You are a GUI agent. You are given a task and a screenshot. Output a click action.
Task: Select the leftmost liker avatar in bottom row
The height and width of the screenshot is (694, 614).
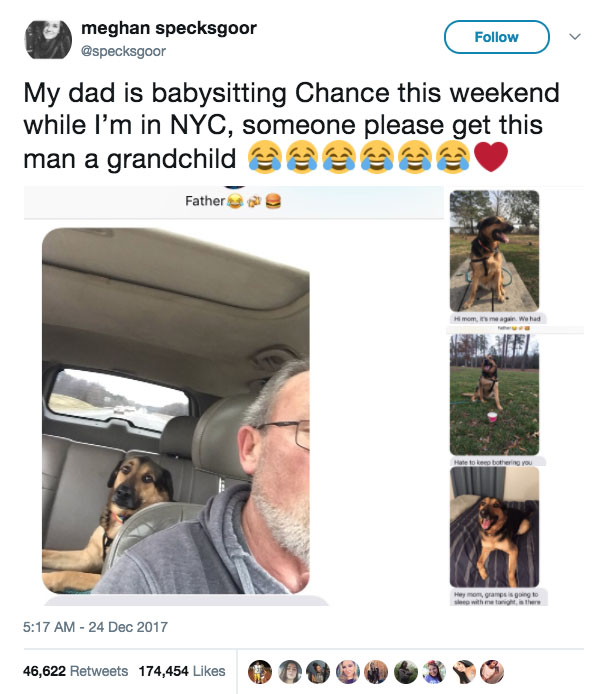click(x=259, y=671)
